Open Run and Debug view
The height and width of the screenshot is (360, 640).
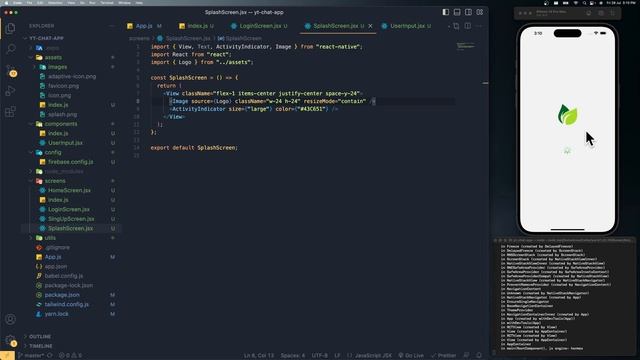[x=11, y=91]
